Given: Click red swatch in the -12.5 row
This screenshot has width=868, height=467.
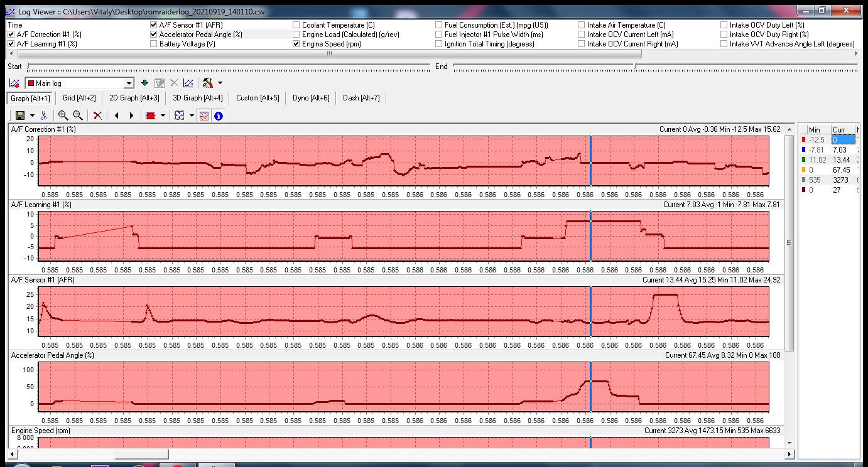Looking at the screenshot, I should pos(804,140).
